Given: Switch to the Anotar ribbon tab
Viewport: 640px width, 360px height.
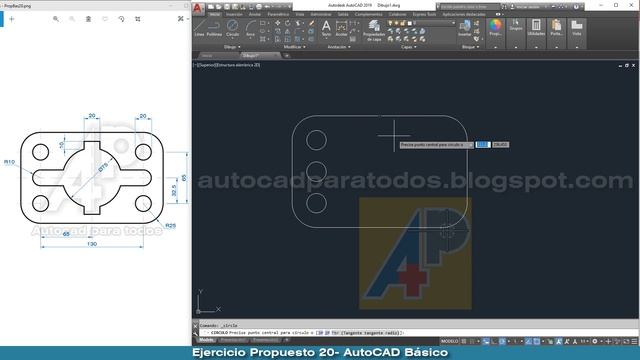Looking at the screenshot, I should pos(255,14).
